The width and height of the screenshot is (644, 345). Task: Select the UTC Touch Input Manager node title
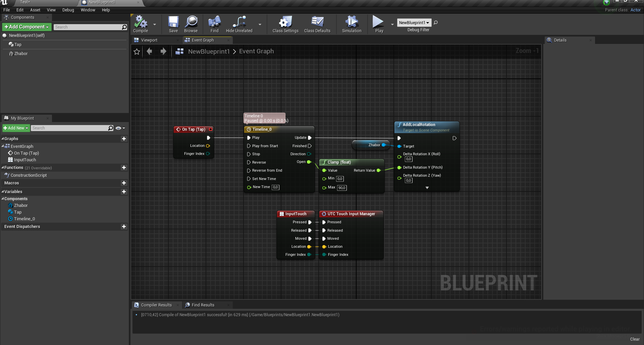(x=351, y=214)
